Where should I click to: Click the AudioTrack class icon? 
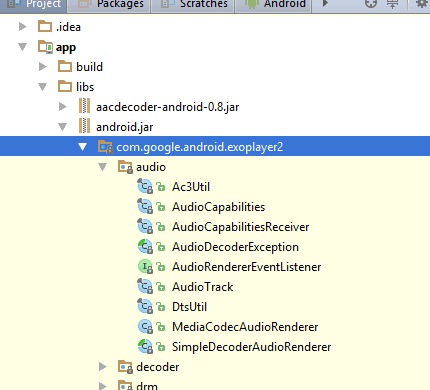coord(145,287)
